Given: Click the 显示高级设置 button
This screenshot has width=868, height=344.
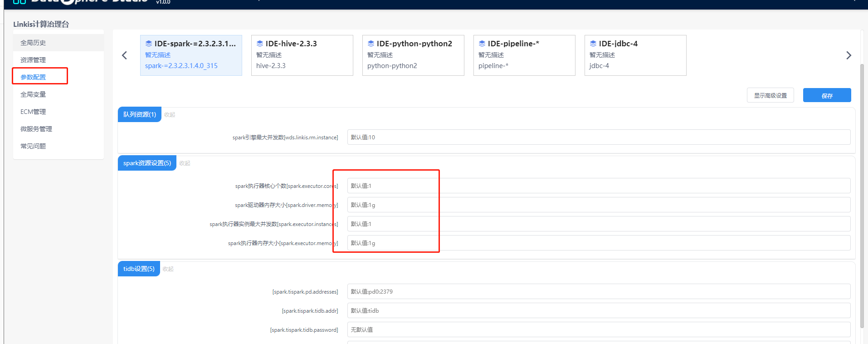Looking at the screenshot, I should [770, 95].
